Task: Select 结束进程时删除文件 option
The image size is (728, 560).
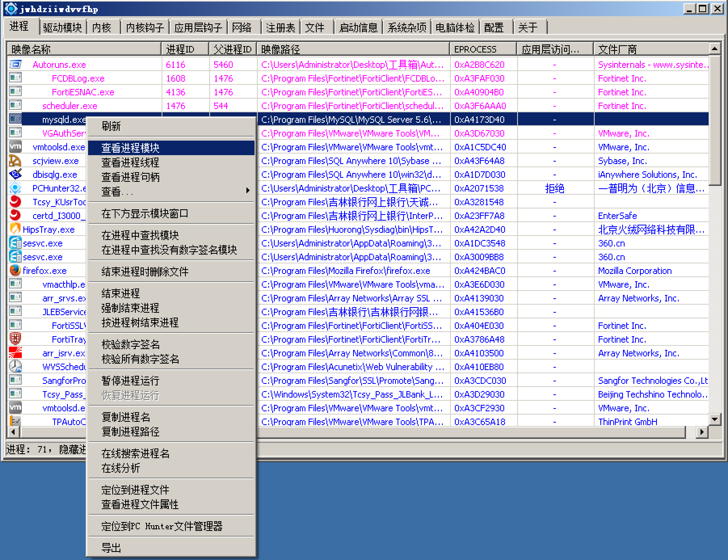Action: [x=171, y=272]
